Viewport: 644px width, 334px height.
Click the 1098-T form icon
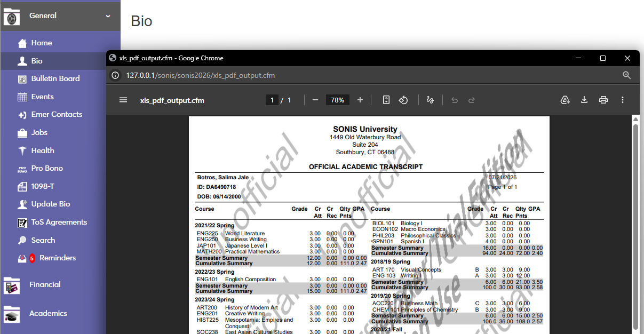click(22, 187)
